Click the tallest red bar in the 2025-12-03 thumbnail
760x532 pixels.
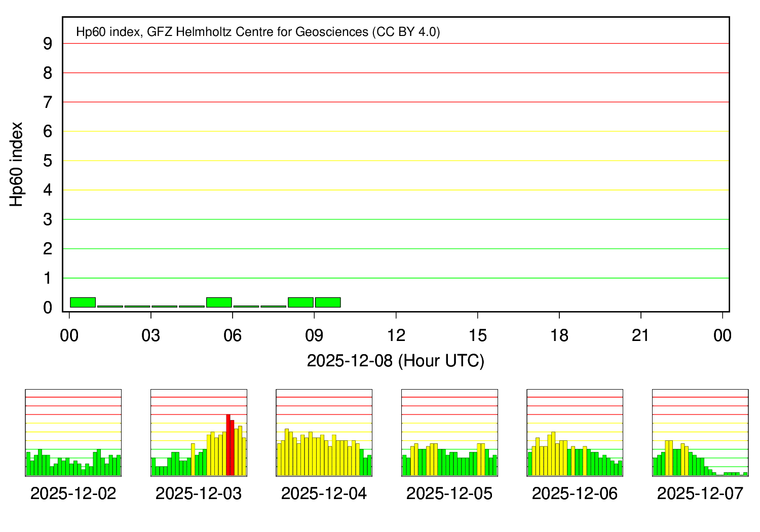point(228,444)
